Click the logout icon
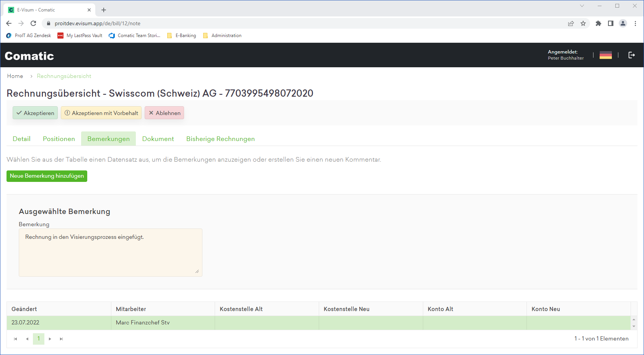This screenshot has height=355, width=644. (x=632, y=55)
